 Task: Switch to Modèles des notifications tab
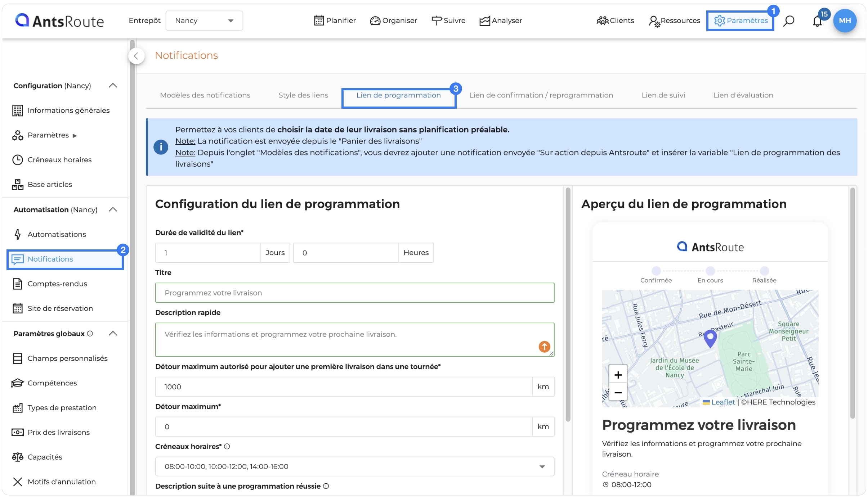(x=205, y=95)
